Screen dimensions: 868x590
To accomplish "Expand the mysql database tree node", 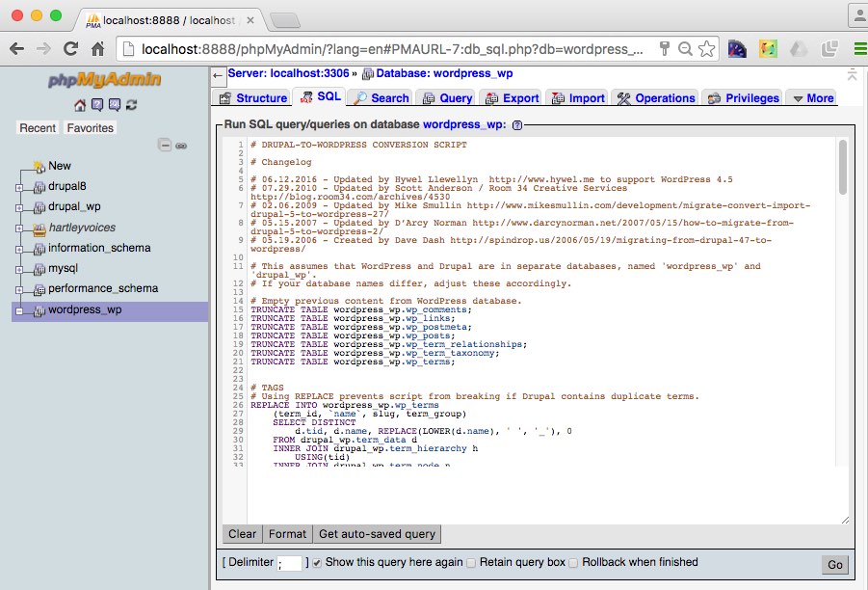I will pyautogui.click(x=19, y=270).
